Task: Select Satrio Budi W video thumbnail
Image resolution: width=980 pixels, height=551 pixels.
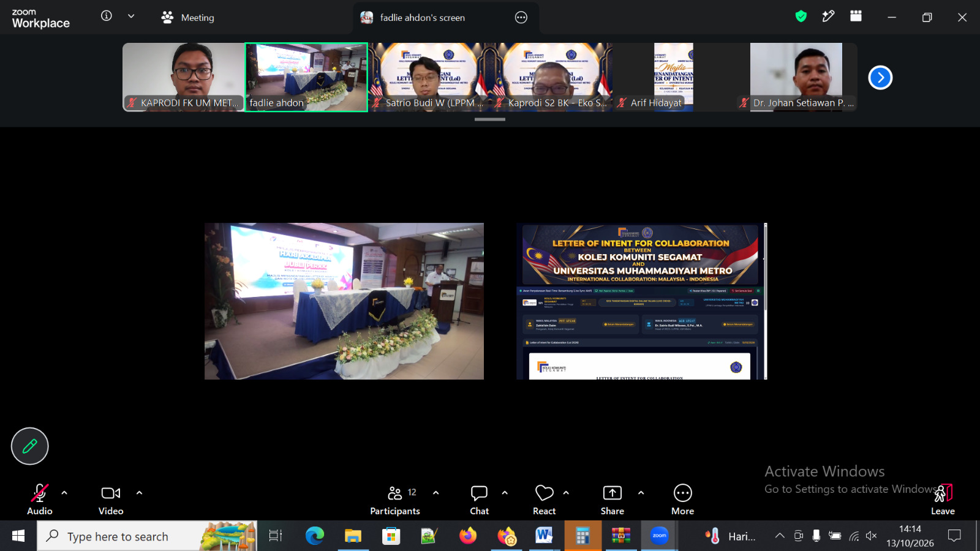Action: pyautogui.click(x=429, y=77)
